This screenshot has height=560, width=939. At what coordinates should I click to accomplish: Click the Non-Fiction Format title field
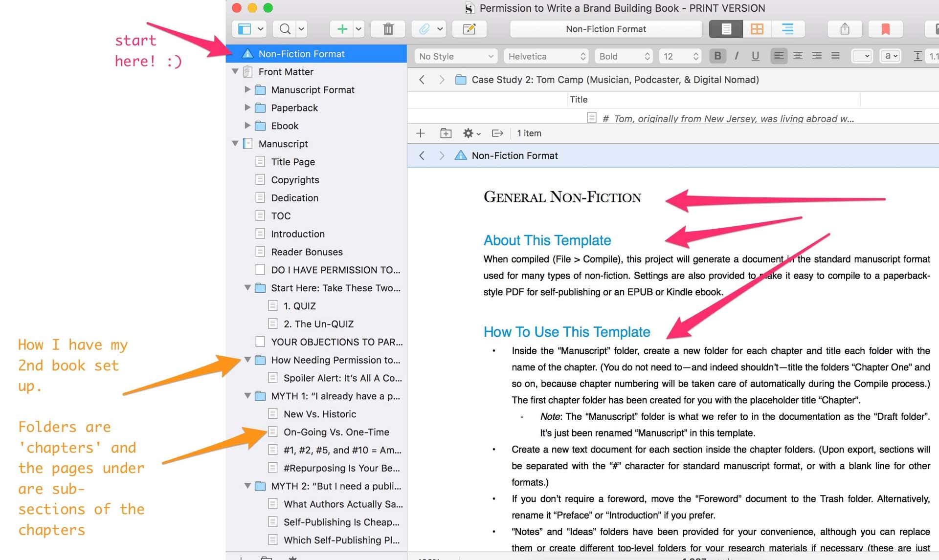[605, 29]
